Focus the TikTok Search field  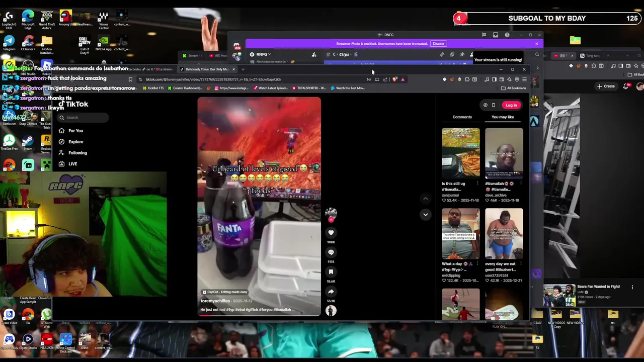(83, 118)
